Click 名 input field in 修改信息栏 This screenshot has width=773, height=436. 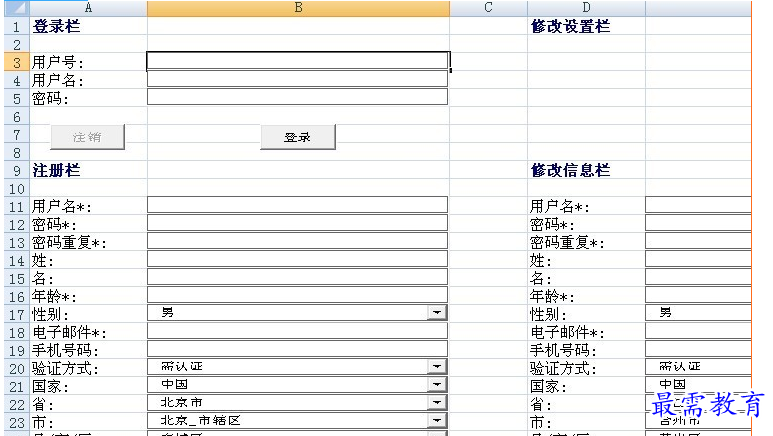click(698, 277)
